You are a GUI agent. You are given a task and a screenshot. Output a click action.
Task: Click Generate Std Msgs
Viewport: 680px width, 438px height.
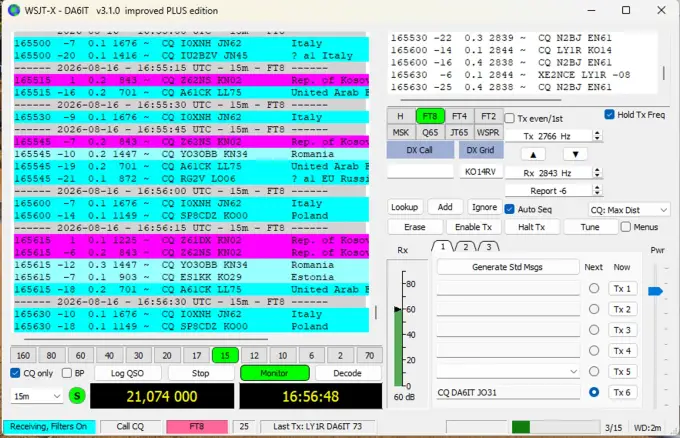click(507, 267)
